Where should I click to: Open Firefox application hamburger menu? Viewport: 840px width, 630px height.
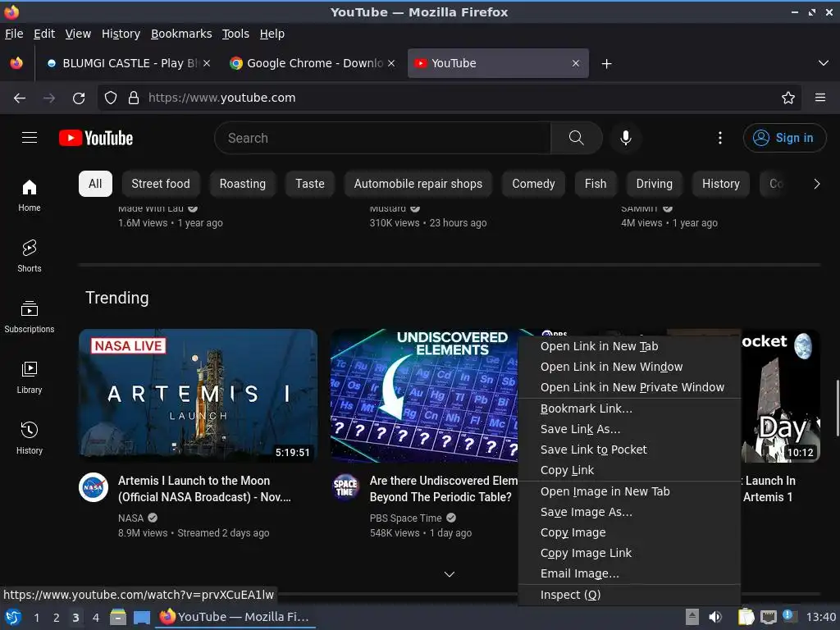(819, 98)
